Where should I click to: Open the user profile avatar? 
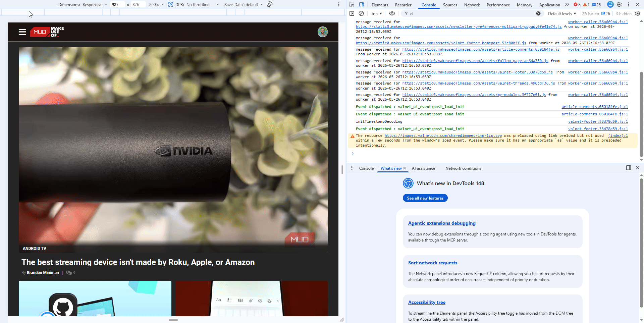[322, 32]
